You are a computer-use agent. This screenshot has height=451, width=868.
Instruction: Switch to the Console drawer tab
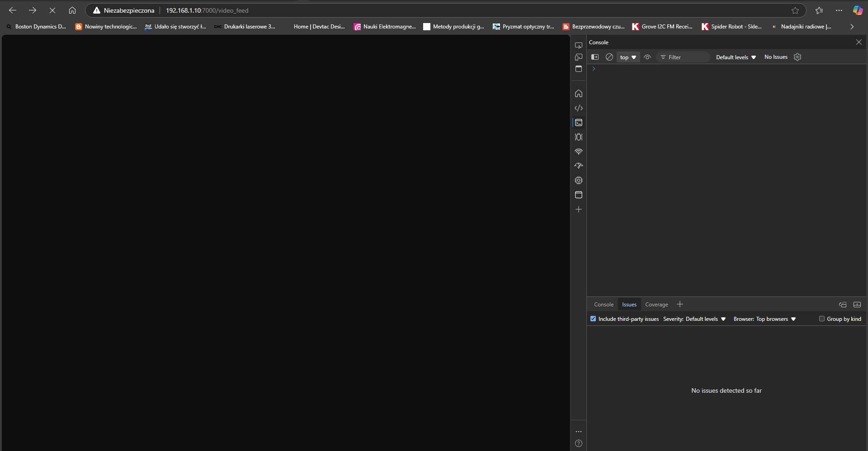tap(604, 305)
